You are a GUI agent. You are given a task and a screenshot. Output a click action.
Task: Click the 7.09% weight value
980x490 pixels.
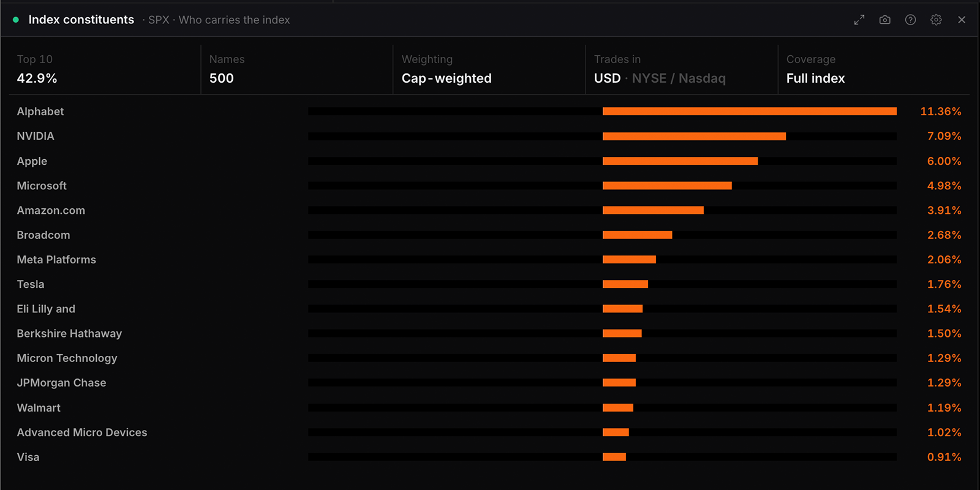944,136
